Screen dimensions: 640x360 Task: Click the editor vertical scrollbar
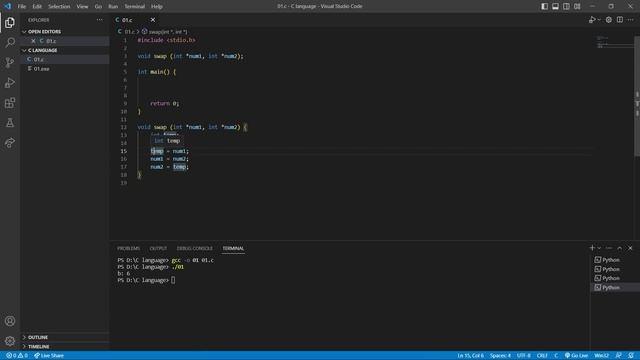[637, 96]
